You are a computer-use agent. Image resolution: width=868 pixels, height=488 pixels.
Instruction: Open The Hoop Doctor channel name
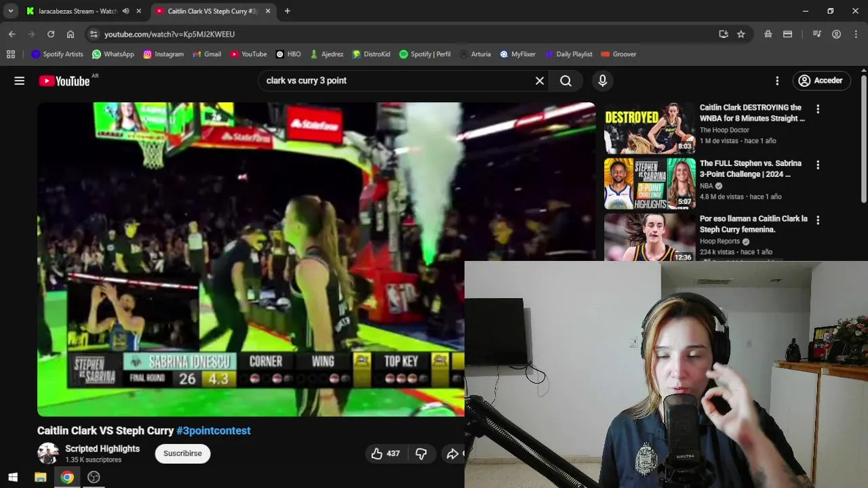click(x=724, y=130)
